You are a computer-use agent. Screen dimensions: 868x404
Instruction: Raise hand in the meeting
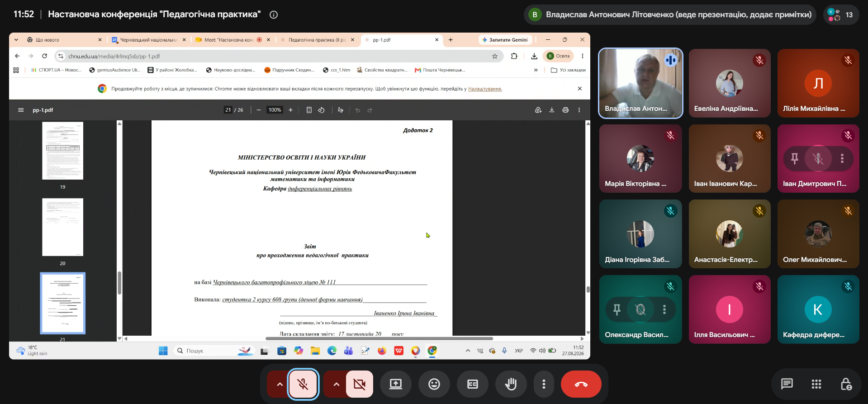(511, 384)
